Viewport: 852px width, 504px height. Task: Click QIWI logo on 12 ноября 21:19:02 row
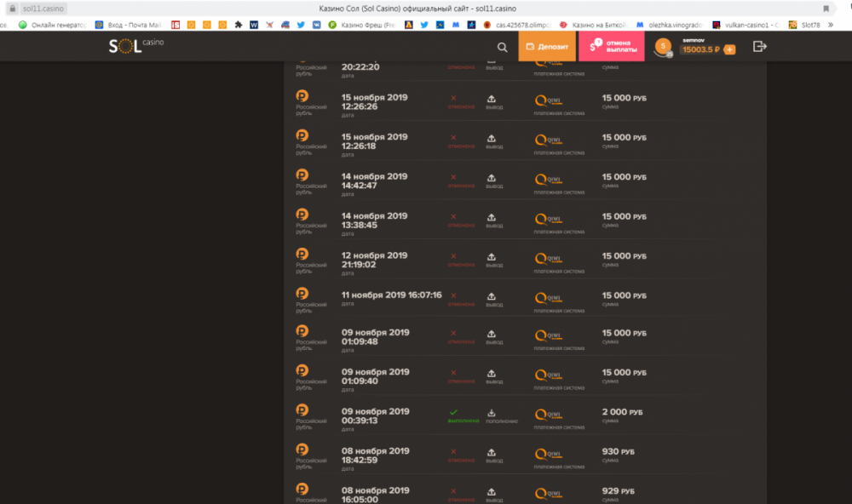(548, 258)
